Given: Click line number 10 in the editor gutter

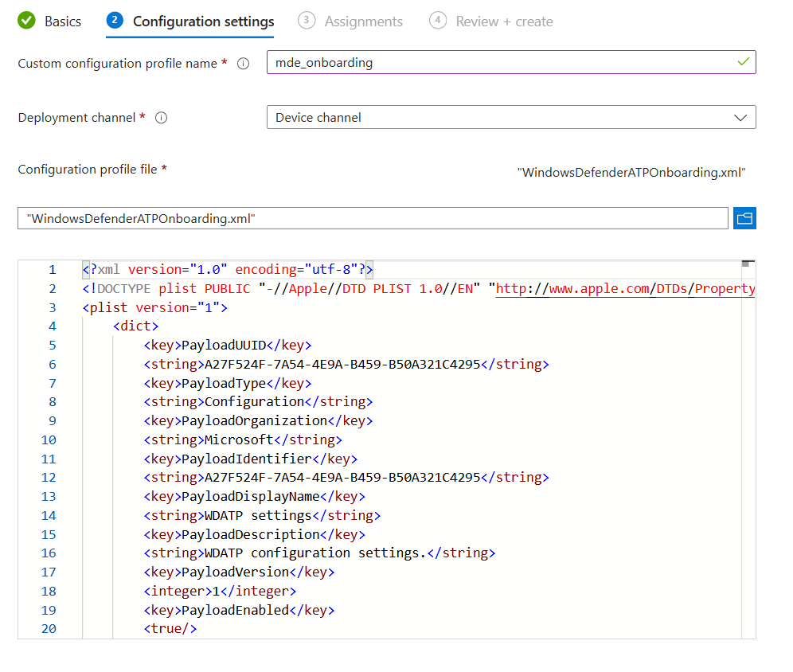Looking at the screenshot, I should [x=49, y=440].
